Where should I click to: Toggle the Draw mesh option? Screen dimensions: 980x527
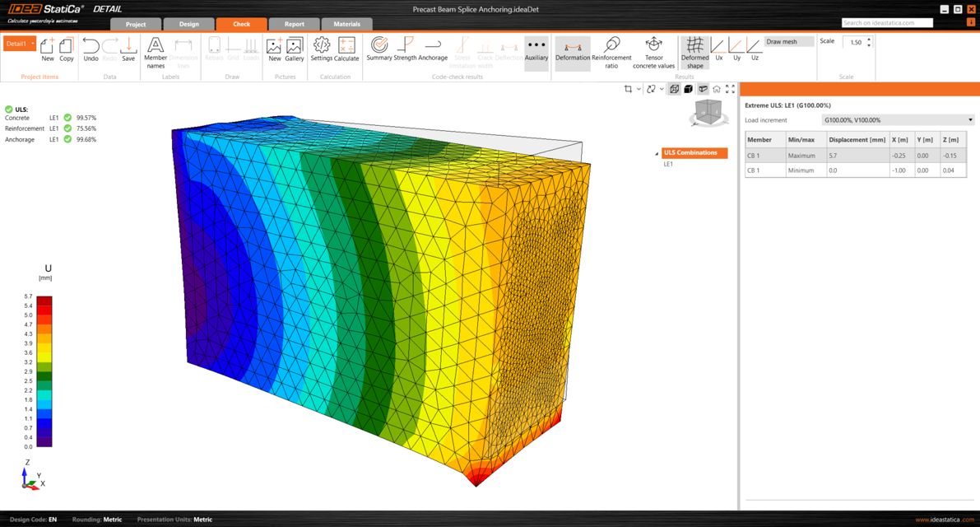pos(787,42)
